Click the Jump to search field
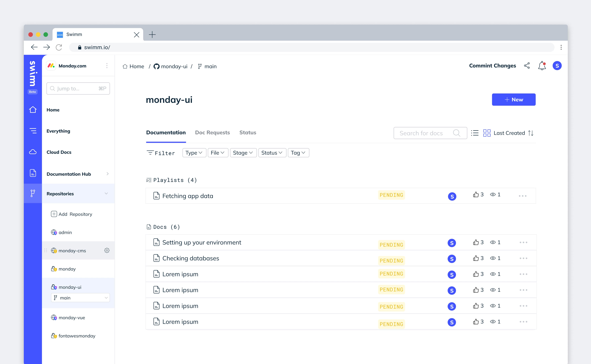The image size is (591, 364). tap(78, 88)
